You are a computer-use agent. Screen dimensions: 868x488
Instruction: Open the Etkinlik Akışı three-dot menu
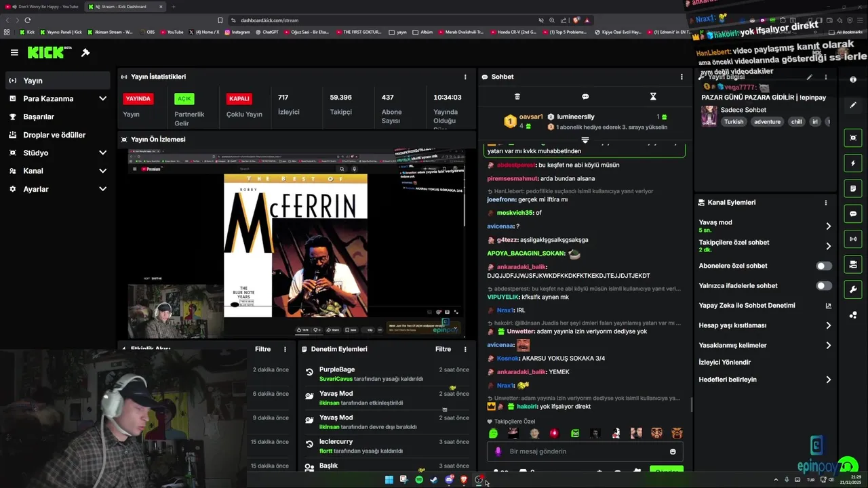(x=285, y=349)
